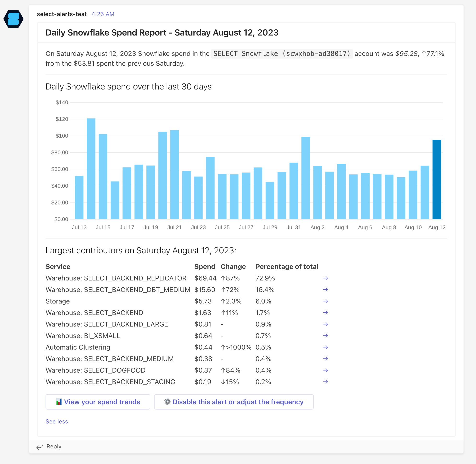The width and height of the screenshot is (476, 464).
Task: Click the Spend column header
Action: [x=205, y=267]
